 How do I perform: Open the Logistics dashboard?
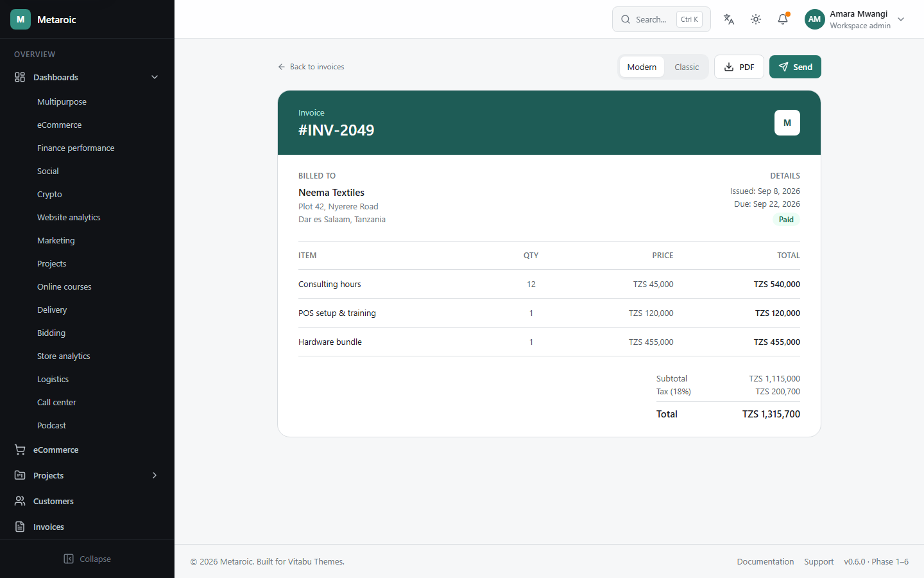(53, 379)
